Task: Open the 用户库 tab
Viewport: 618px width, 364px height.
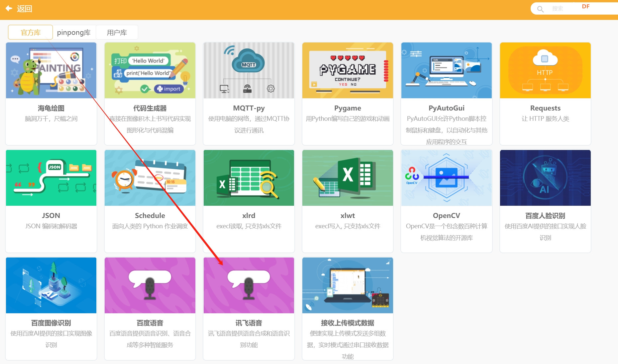Action: [117, 32]
